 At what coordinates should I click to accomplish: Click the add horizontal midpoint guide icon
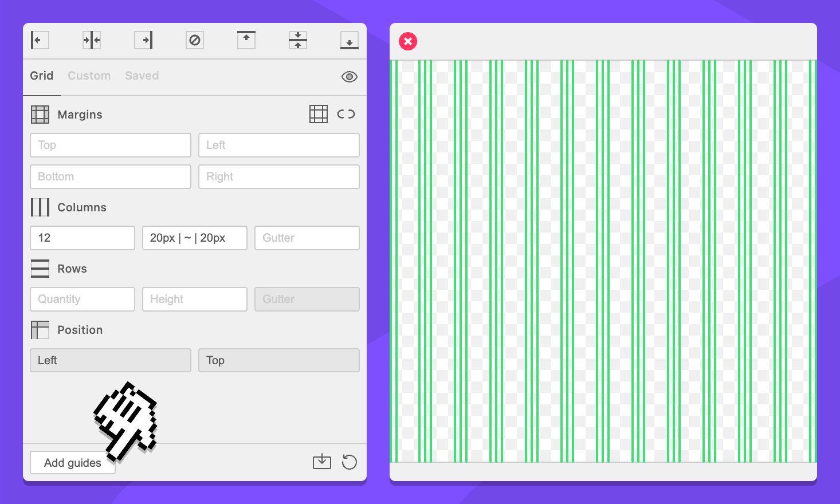click(298, 40)
